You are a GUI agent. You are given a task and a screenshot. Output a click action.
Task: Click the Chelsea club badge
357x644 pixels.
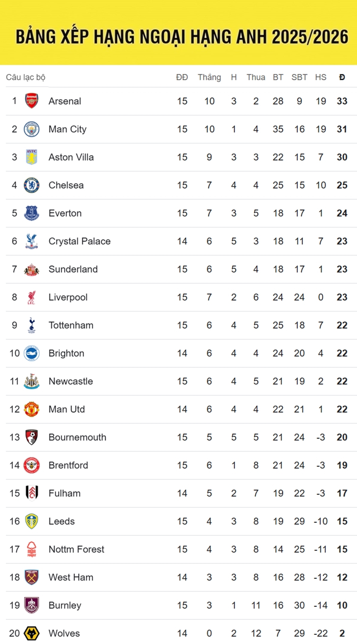tap(32, 185)
